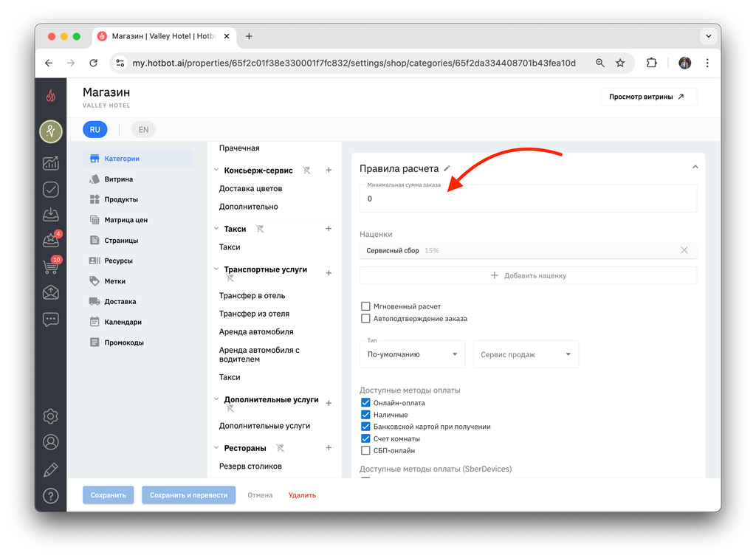Open the tasks checkmark sidebar icon
756x558 pixels.
[x=51, y=190]
